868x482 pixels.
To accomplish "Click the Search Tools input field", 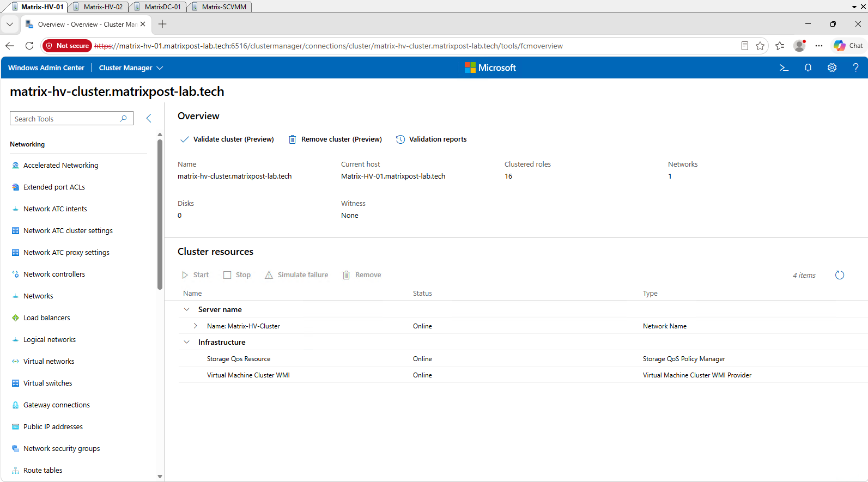I will pyautogui.click(x=71, y=119).
